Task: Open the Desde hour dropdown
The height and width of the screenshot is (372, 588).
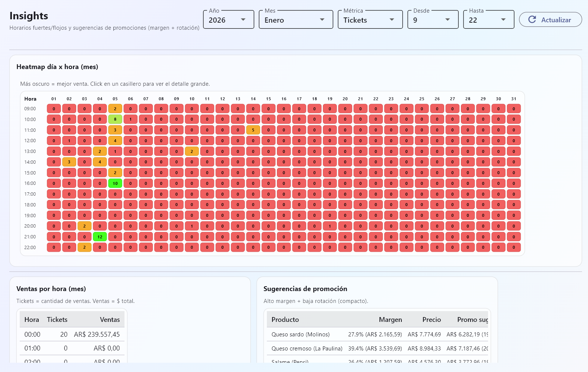Action: [x=433, y=20]
